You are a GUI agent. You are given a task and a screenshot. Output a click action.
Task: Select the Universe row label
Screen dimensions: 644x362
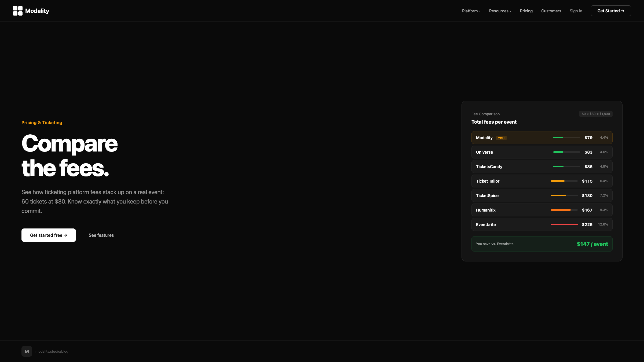(x=484, y=152)
